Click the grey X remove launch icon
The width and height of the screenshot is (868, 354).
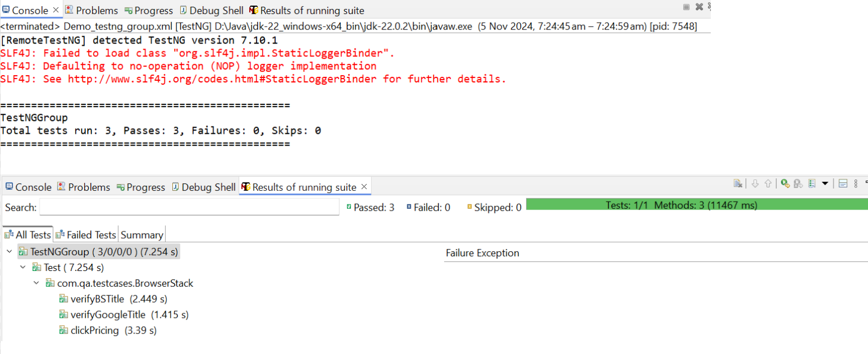click(699, 7)
